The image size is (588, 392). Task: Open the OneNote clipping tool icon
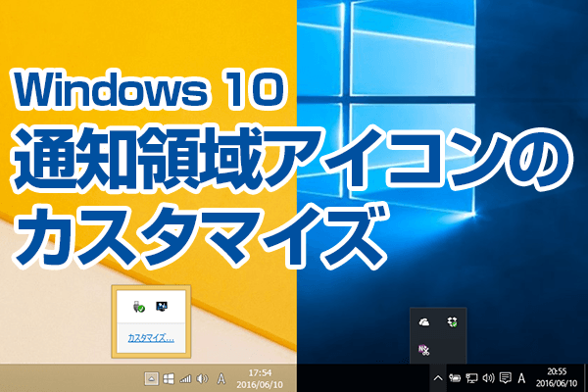(x=423, y=350)
